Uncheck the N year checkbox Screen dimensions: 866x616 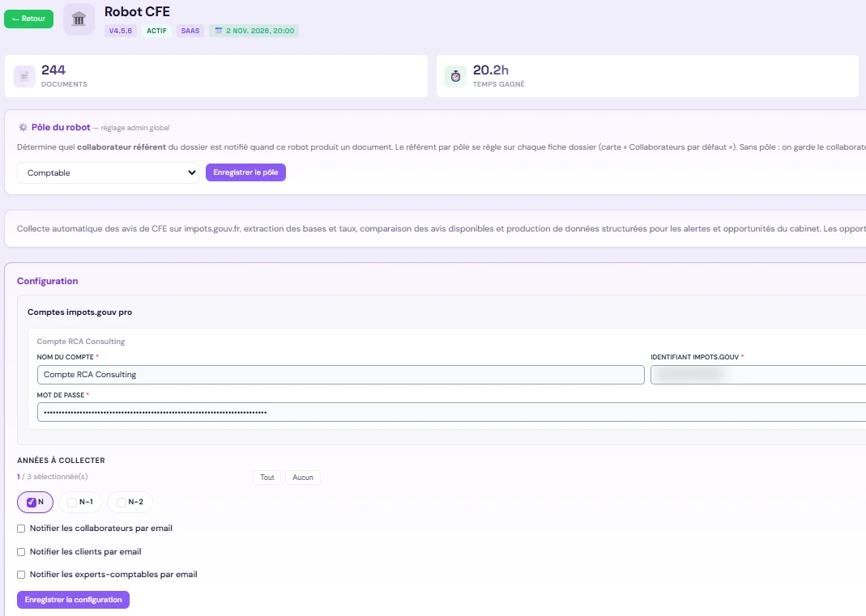click(32, 503)
